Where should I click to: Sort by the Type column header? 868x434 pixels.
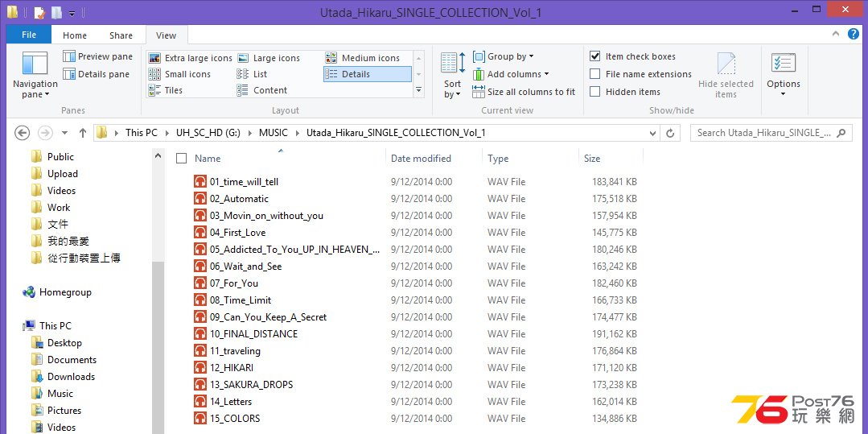(498, 159)
